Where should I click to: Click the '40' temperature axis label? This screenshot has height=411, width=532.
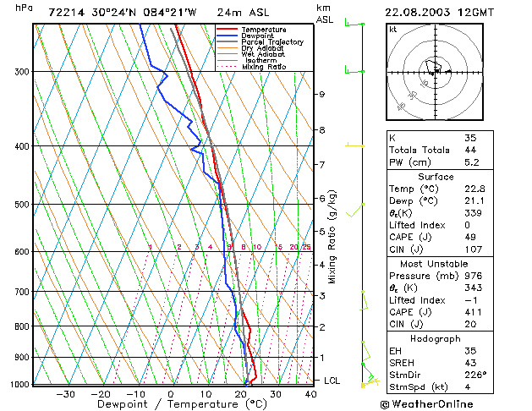[310, 394]
